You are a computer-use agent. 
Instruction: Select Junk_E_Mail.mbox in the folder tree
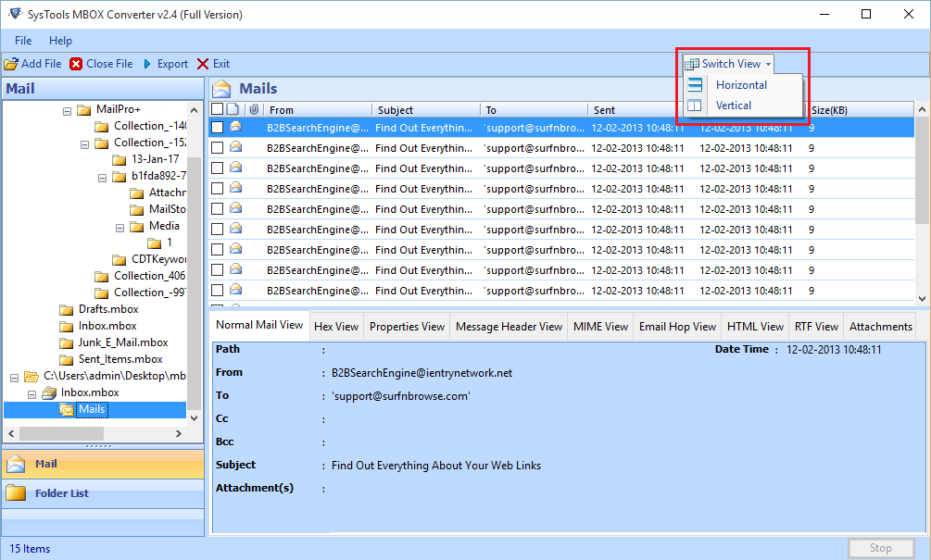click(123, 342)
